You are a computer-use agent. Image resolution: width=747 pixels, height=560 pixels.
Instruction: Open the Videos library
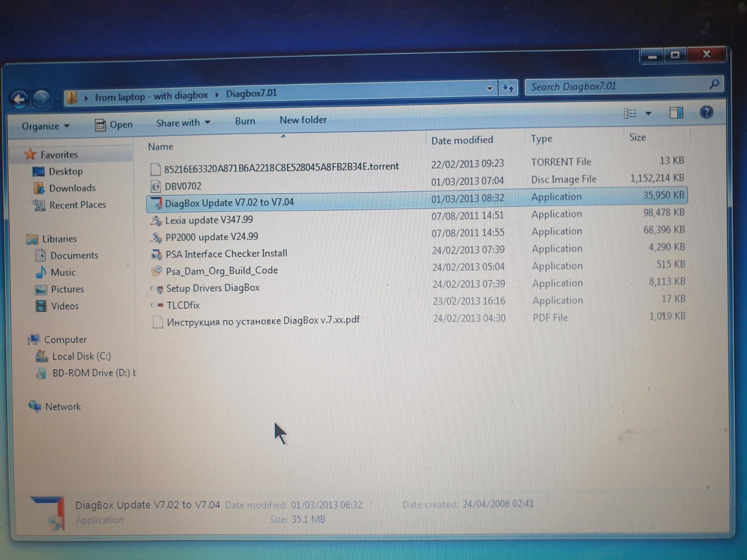(65, 306)
